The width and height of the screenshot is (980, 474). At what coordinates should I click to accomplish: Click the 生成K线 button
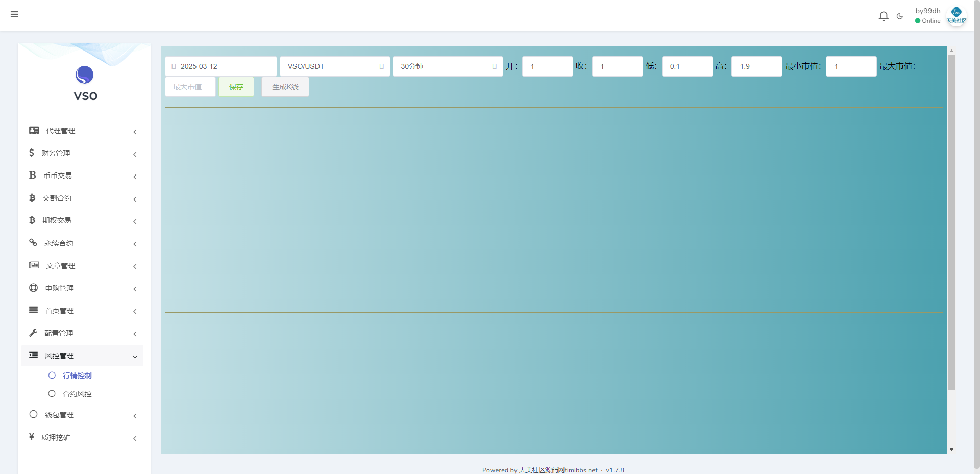pos(285,87)
